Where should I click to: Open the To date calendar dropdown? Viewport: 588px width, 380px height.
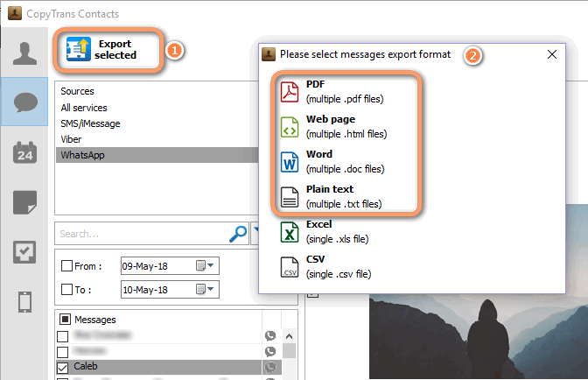tap(205, 289)
